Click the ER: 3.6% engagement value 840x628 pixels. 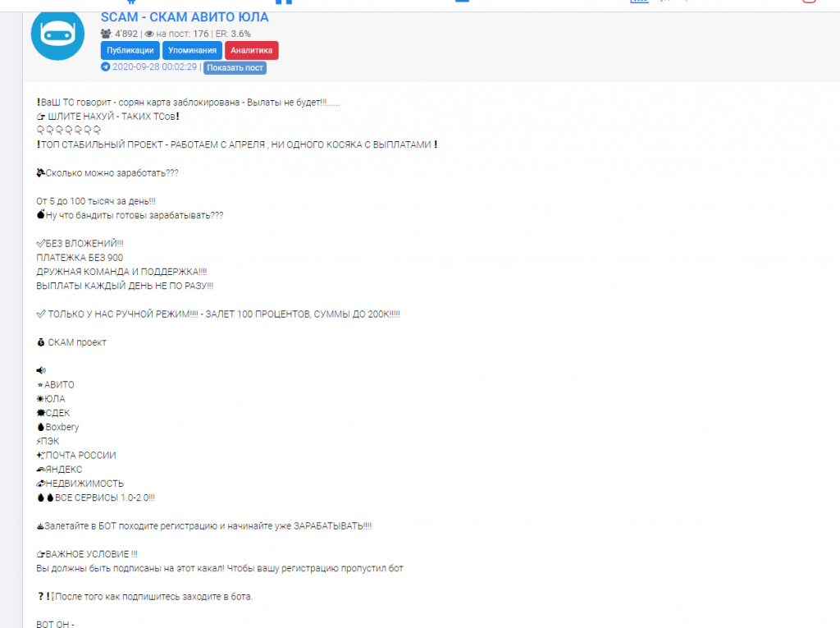point(233,34)
